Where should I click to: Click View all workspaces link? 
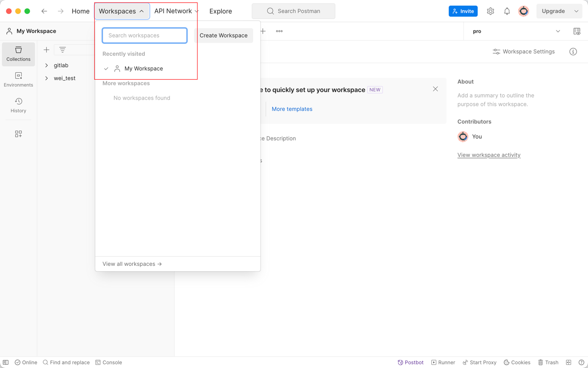point(132,264)
